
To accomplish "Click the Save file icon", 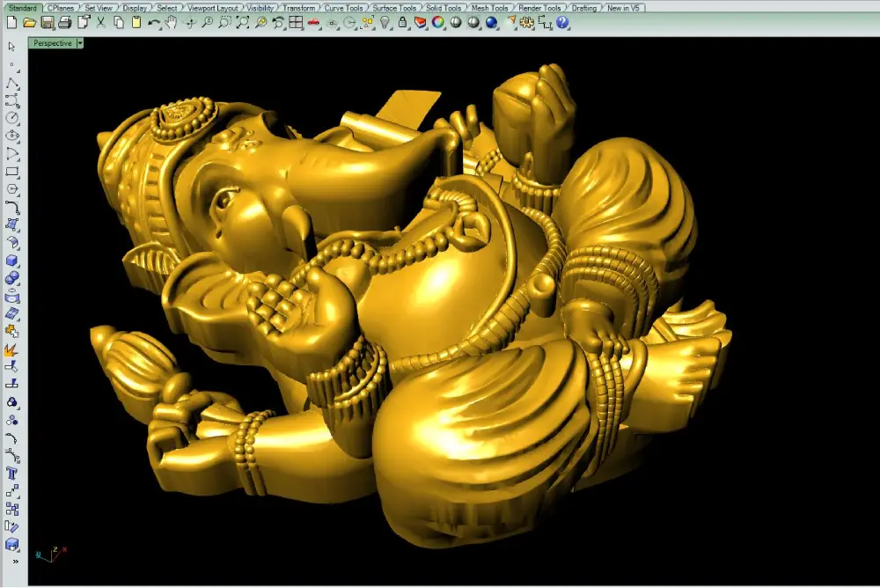I will 48,23.
